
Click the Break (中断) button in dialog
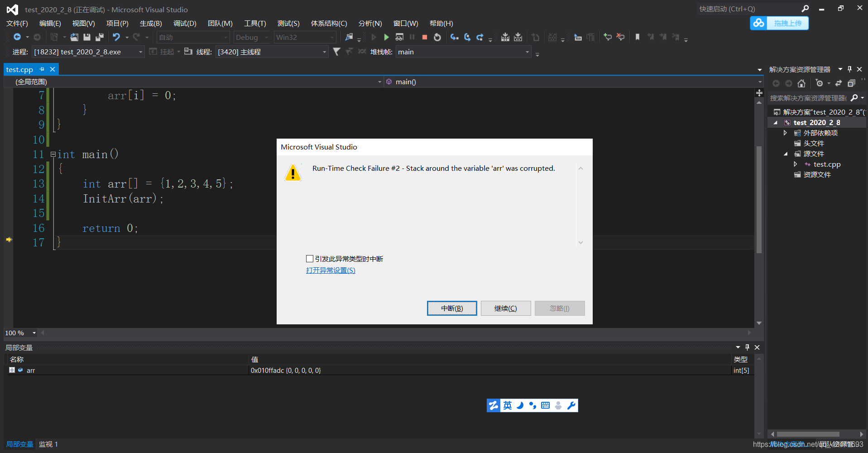point(452,308)
